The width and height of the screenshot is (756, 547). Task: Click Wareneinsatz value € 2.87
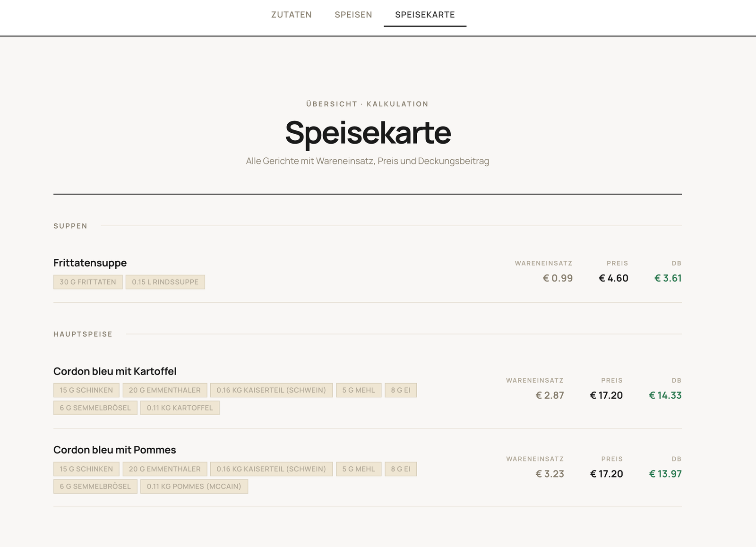pos(550,395)
